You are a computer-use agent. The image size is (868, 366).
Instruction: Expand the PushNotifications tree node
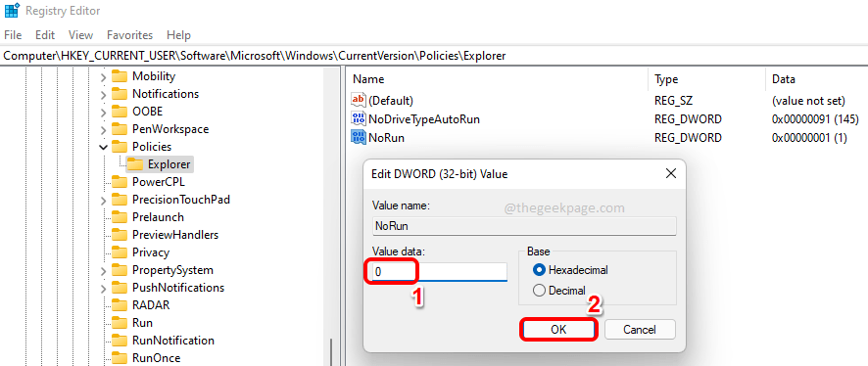point(103,288)
